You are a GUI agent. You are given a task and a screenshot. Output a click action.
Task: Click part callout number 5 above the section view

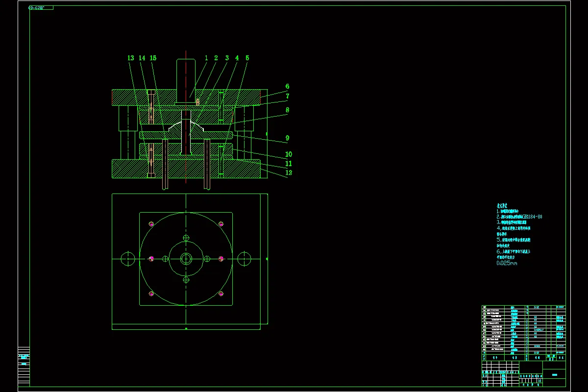[247, 58]
